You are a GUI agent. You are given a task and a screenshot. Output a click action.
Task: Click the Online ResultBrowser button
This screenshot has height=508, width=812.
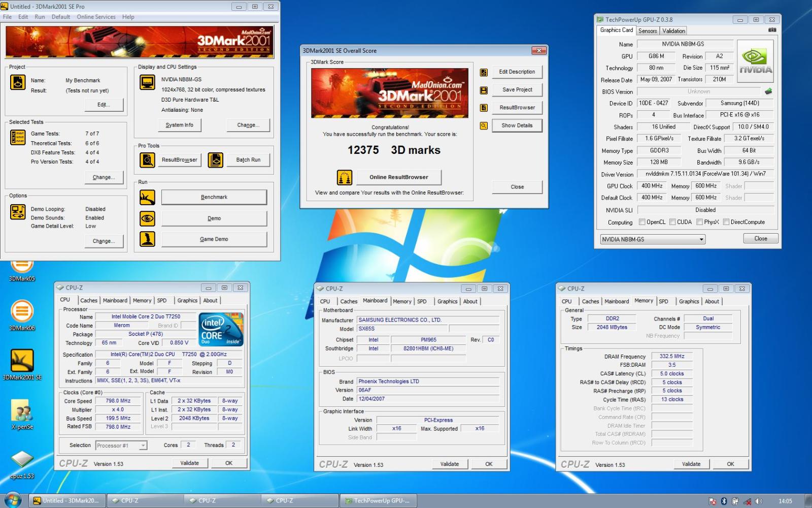(x=399, y=177)
